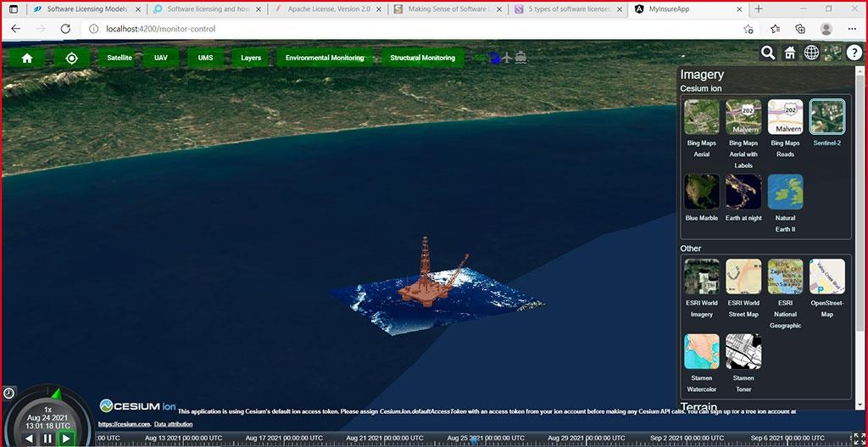Select Stamen Watercolor layer
This screenshot has width=868, height=447.
pos(701,351)
